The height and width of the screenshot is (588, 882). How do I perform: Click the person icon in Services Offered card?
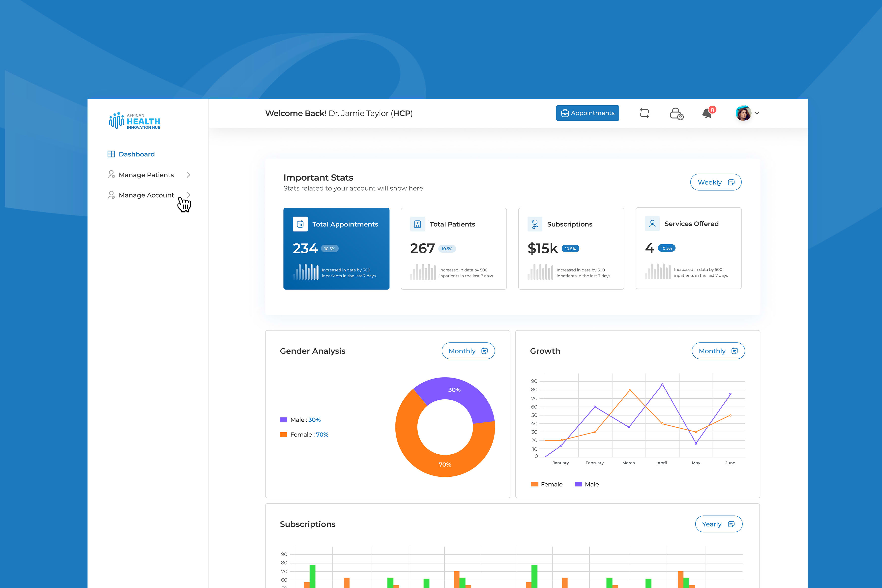click(x=652, y=224)
